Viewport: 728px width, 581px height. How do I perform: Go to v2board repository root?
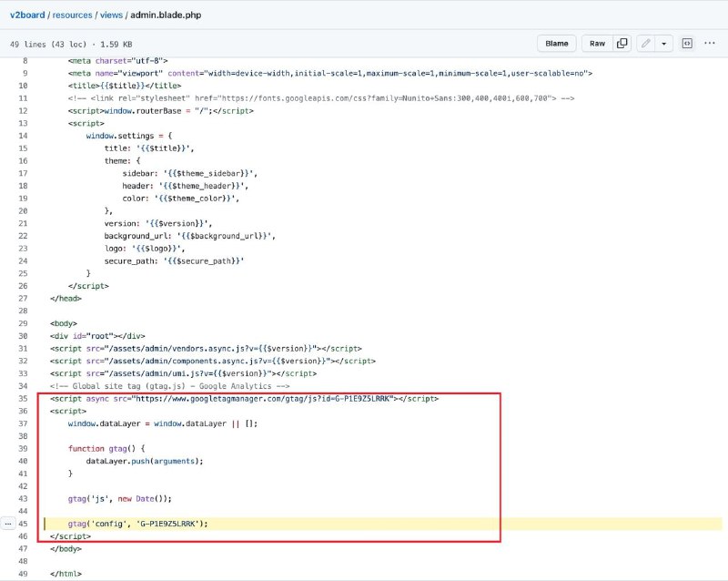point(27,15)
